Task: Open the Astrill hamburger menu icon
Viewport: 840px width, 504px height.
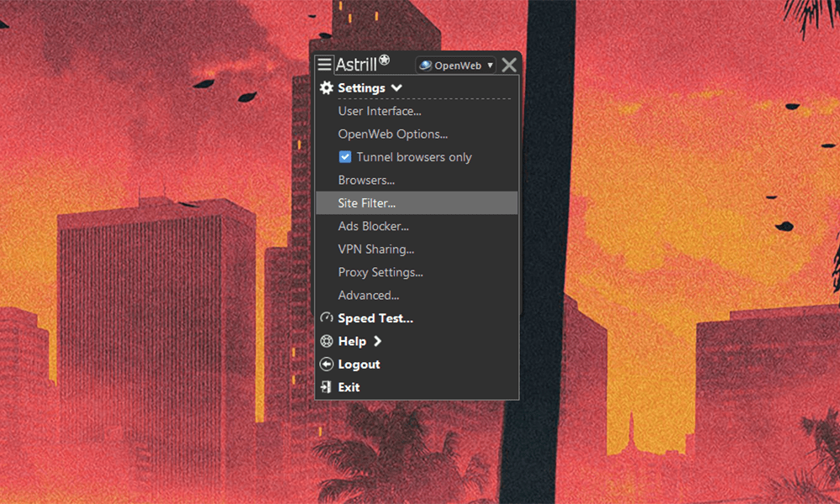Action: tap(324, 65)
